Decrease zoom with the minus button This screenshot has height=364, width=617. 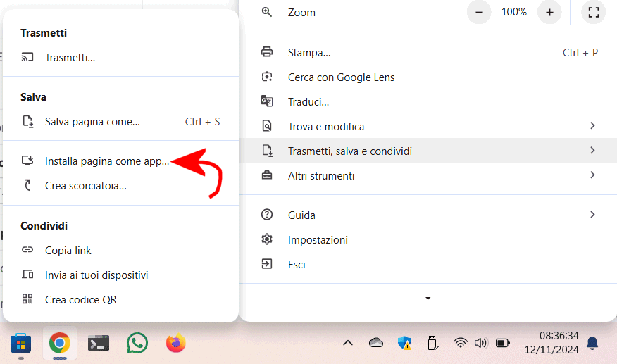(x=479, y=12)
